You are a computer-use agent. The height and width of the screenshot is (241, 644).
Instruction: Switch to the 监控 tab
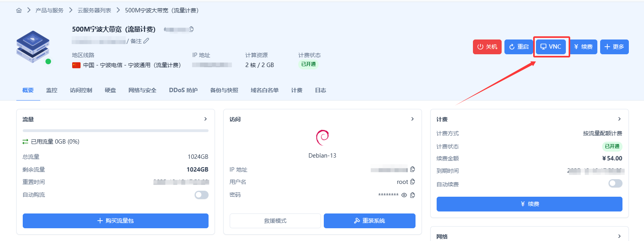click(x=52, y=90)
